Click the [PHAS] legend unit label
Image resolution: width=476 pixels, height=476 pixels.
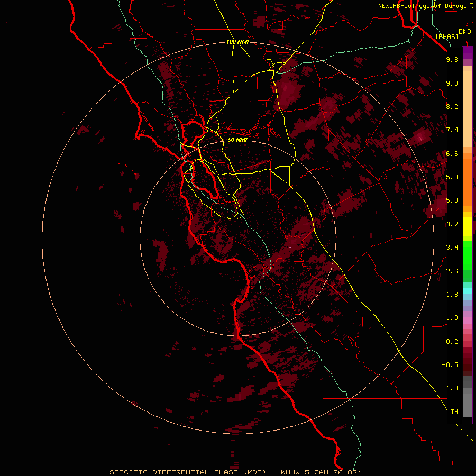447,36
